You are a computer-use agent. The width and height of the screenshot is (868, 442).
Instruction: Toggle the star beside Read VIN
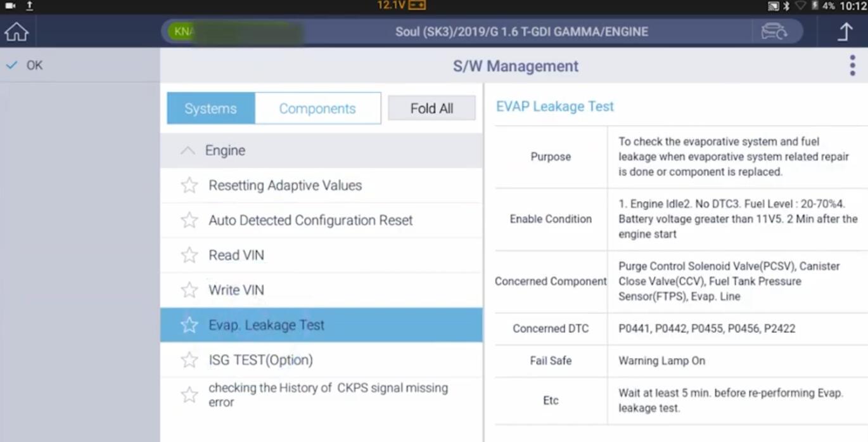point(189,255)
